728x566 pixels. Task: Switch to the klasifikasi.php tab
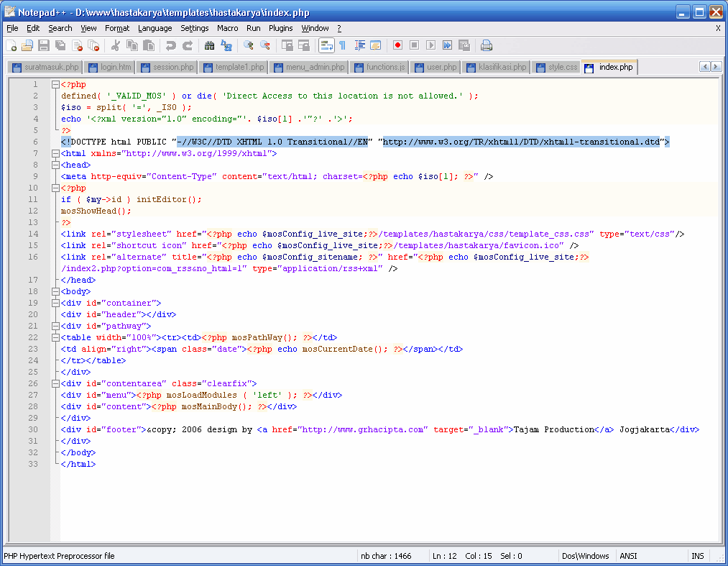[497, 67]
